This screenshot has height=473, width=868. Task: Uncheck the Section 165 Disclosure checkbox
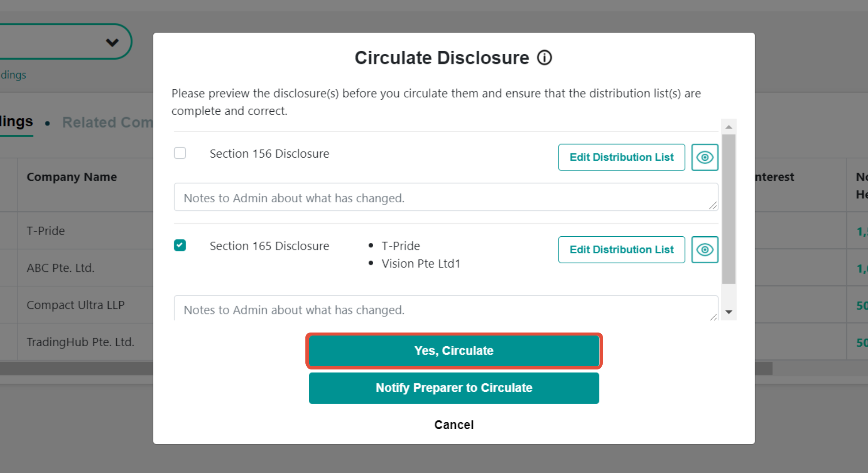pos(180,245)
